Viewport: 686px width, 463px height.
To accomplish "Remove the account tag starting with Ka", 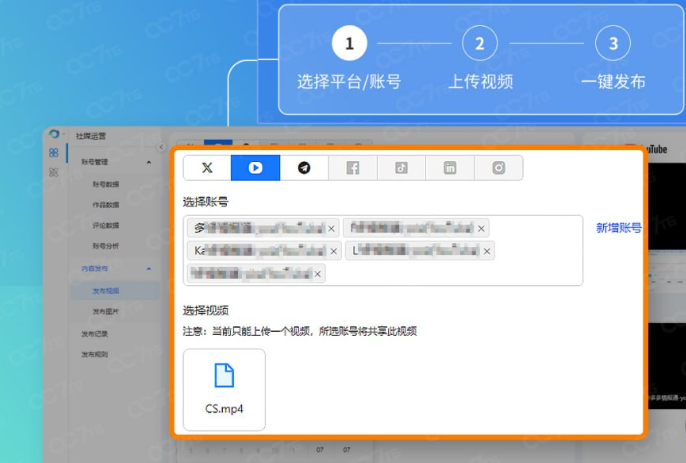I will tap(333, 251).
